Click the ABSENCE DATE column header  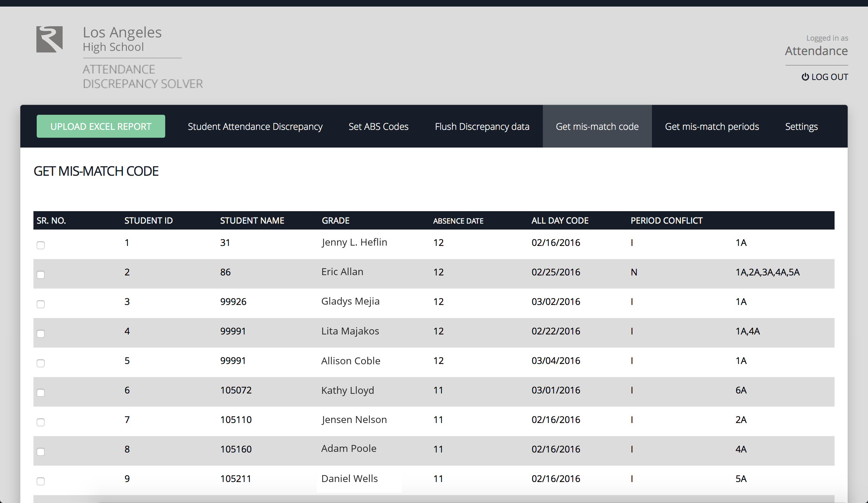click(x=458, y=221)
